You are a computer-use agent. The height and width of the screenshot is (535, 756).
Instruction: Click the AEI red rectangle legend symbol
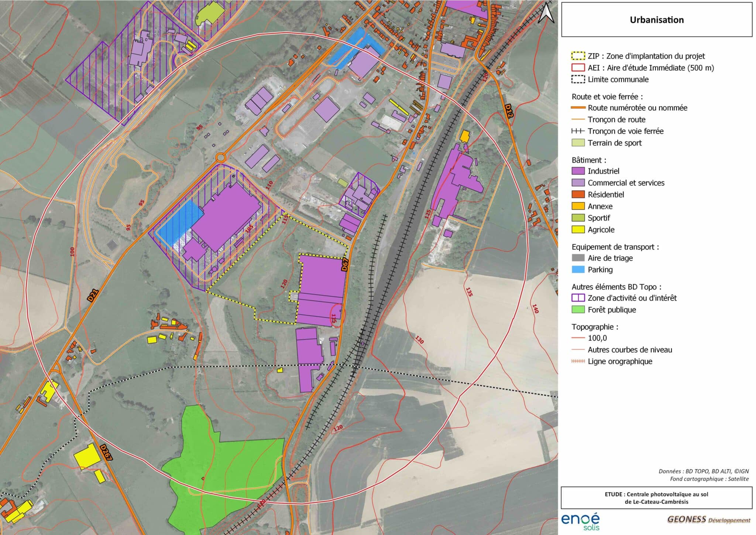578,68
